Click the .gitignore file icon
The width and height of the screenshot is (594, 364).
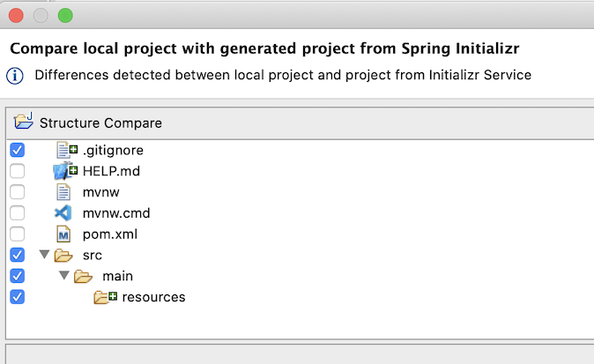(66, 150)
